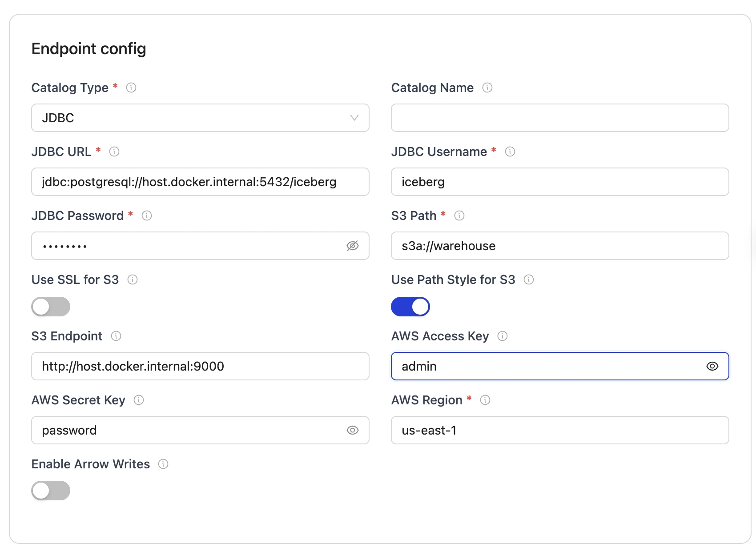Disable the Use Path Style for S3 toggle
756x559 pixels.
[x=410, y=307]
